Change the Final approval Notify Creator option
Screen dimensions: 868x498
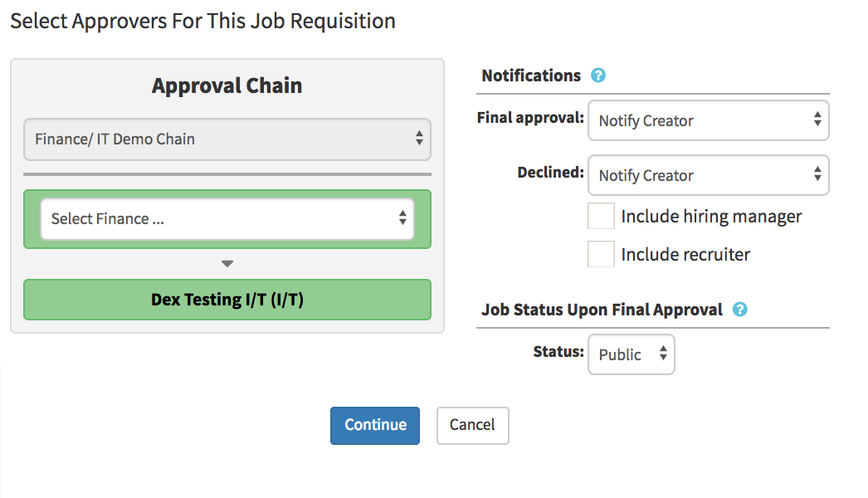tap(708, 120)
